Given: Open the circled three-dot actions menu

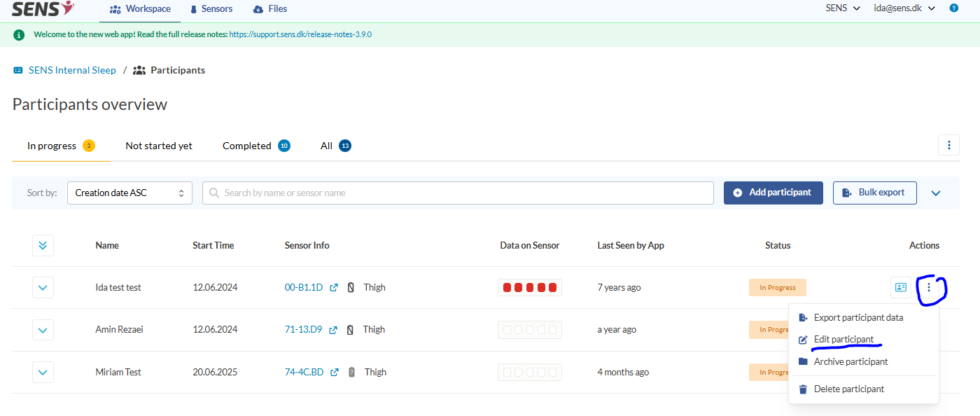Looking at the screenshot, I should point(930,287).
